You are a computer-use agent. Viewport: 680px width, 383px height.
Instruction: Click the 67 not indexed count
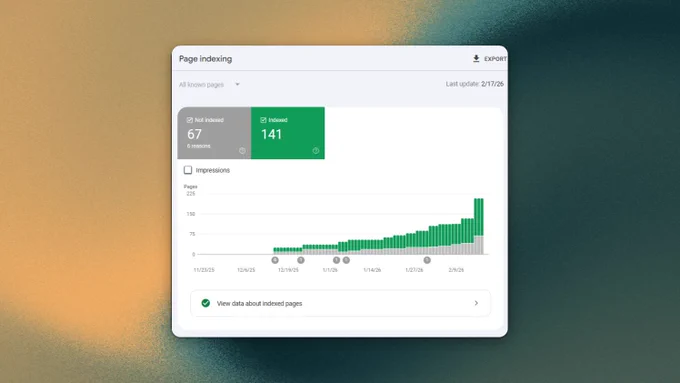tap(194, 134)
